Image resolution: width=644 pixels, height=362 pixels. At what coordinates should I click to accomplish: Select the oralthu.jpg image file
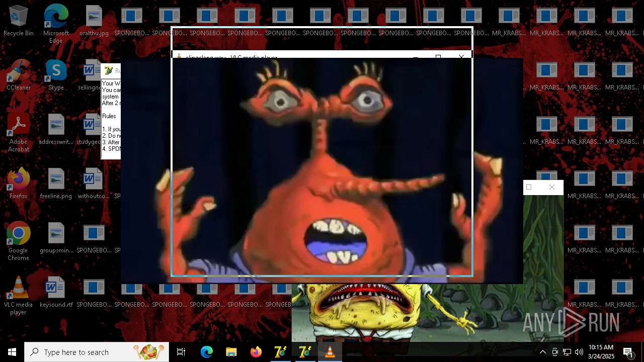tap(94, 21)
